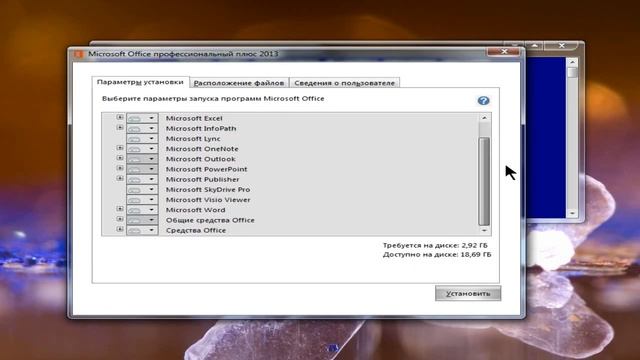The width and height of the screenshot is (640, 360).
Task: Click the component list scroll down arrow
Action: pyautogui.click(x=484, y=231)
